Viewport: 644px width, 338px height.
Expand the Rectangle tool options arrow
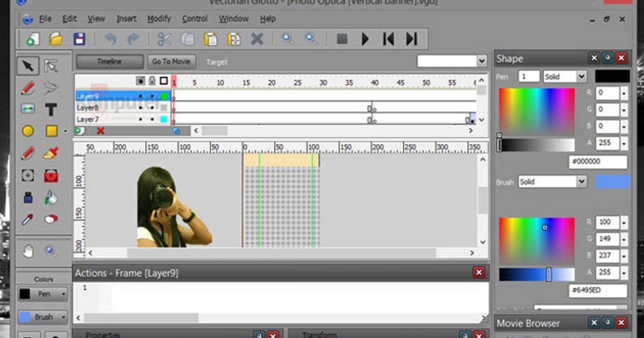[65, 131]
